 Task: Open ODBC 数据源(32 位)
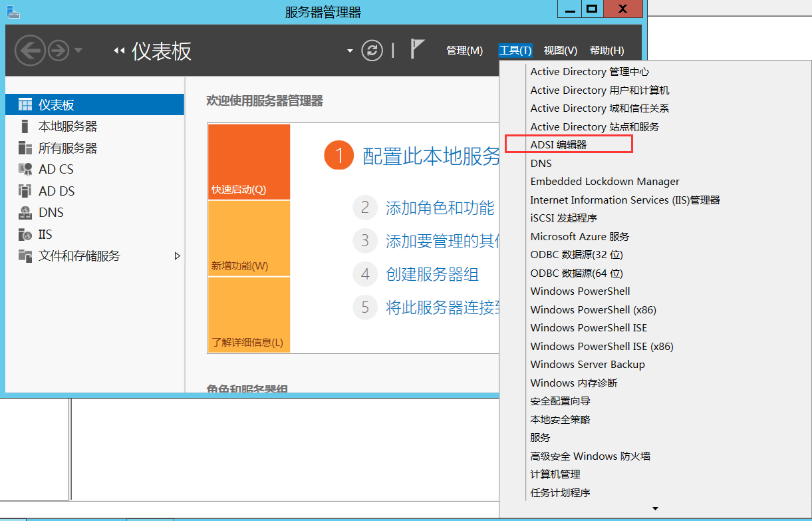point(577,255)
